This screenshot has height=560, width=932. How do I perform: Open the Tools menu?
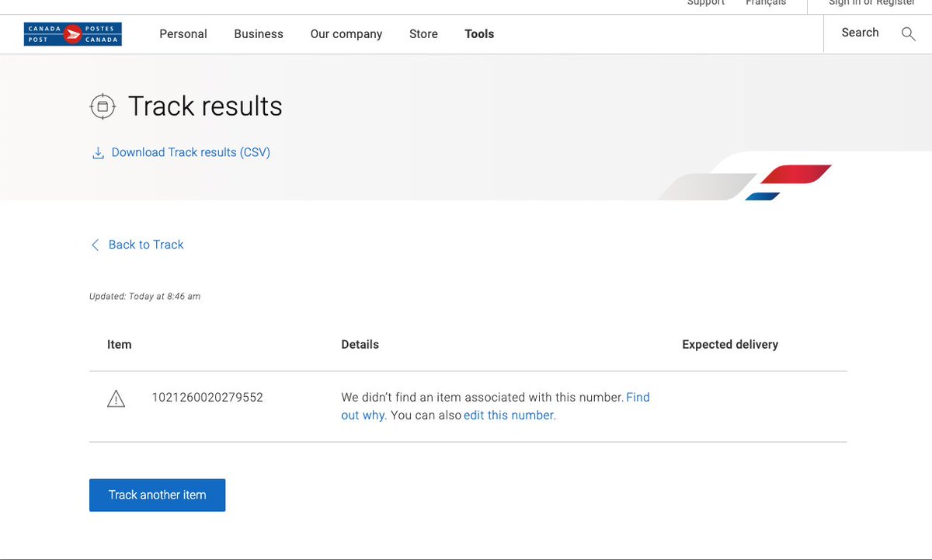point(479,34)
